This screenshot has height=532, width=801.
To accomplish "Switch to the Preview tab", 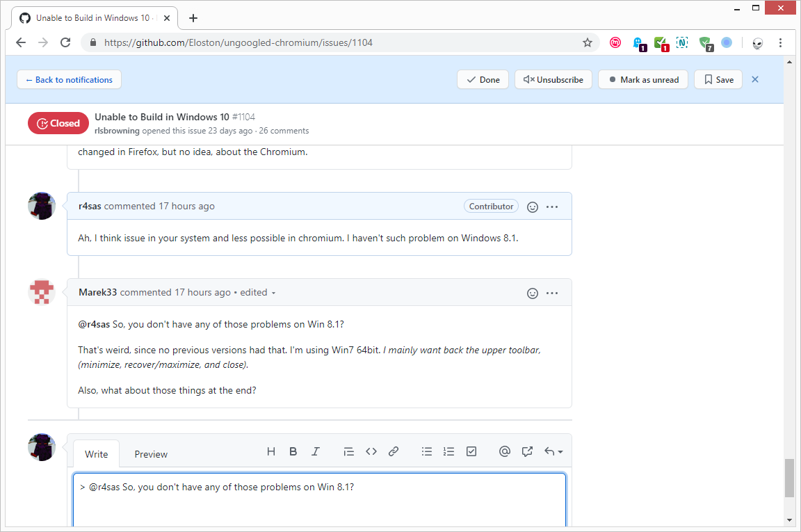I will point(151,454).
